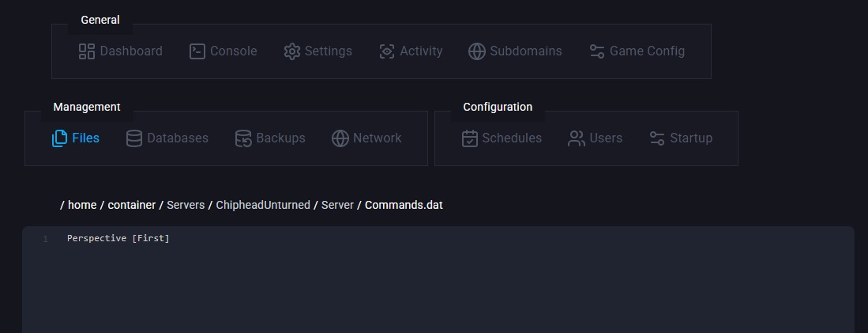Image resolution: width=868 pixels, height=333 pixels.
Task: Click line 1 text in the editor
Action: click(x=118, y=238)
